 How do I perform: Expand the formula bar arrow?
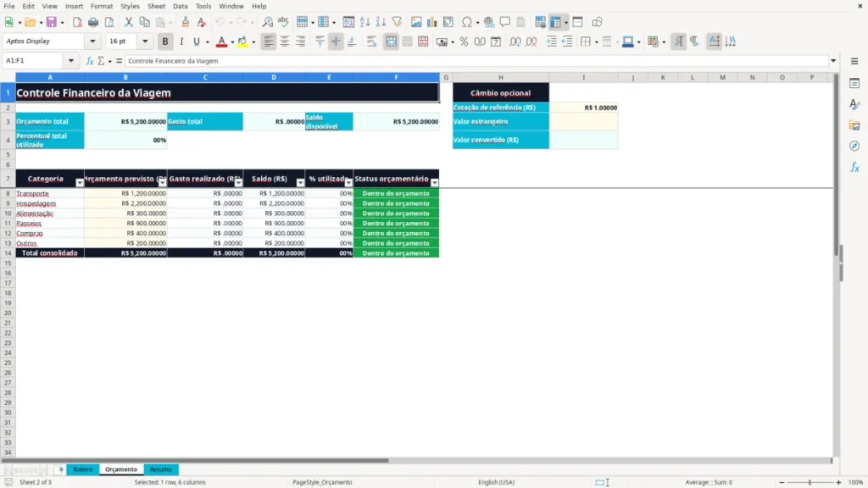click(x=833, y=61)
